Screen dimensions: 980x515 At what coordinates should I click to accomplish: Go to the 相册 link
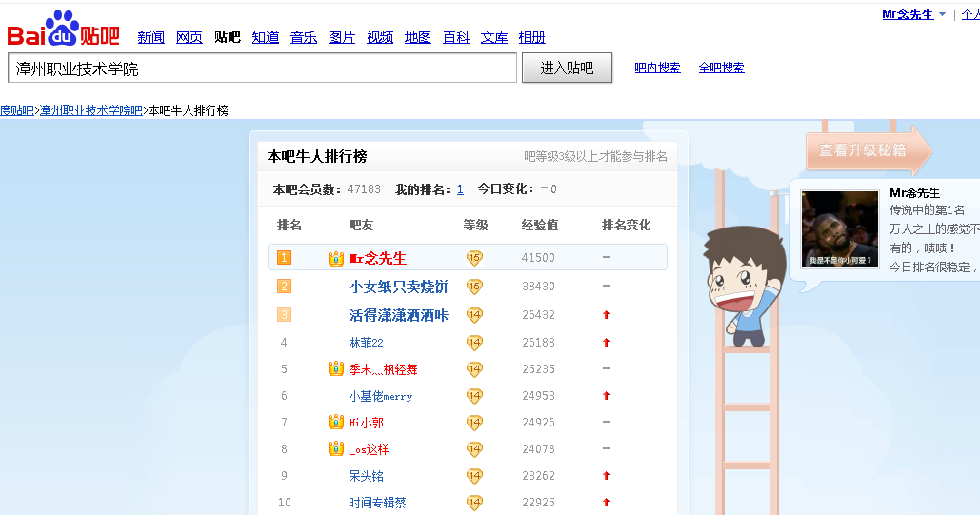[x=531, y=37]
